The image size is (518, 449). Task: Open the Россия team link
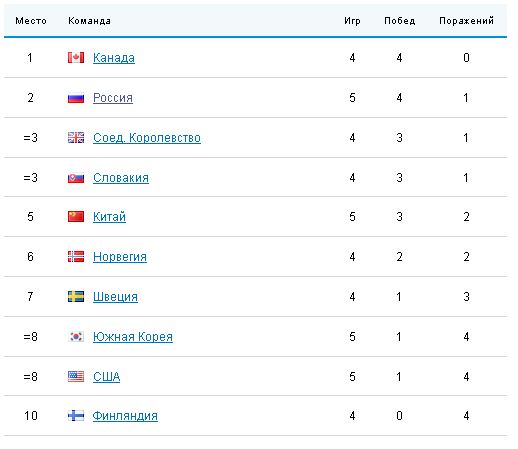(113, 98)
